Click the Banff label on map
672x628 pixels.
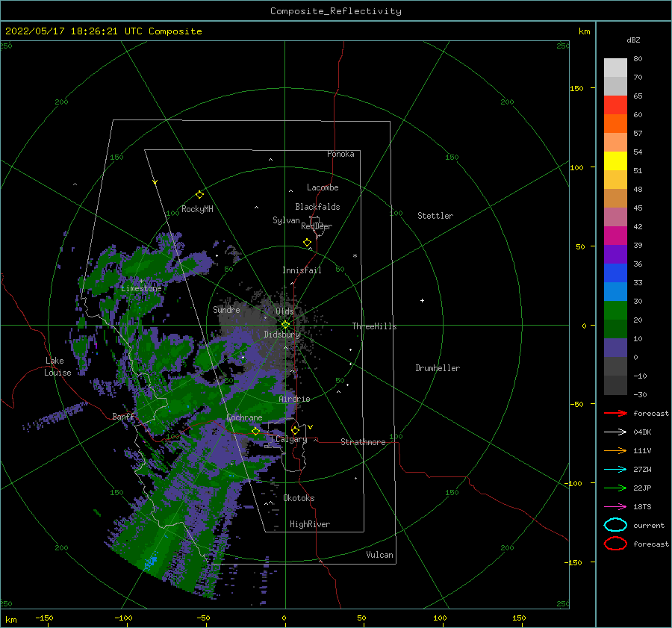point(123,416)
